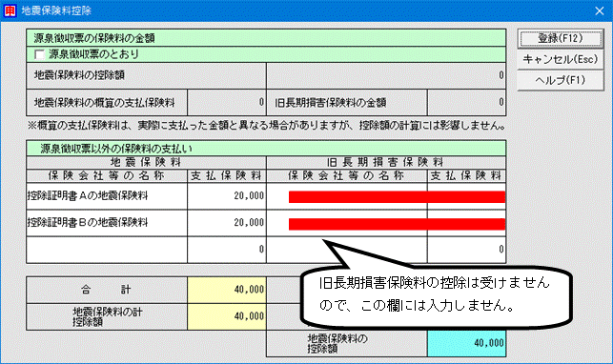Select third-row earthquake premium cell showing 0
Screen dimensions: 613x364
227,250
